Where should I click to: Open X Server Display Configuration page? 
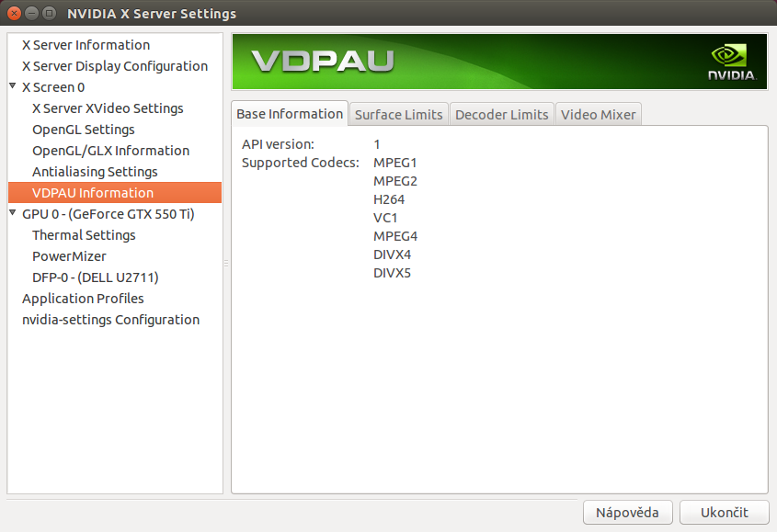pos(115,66)
